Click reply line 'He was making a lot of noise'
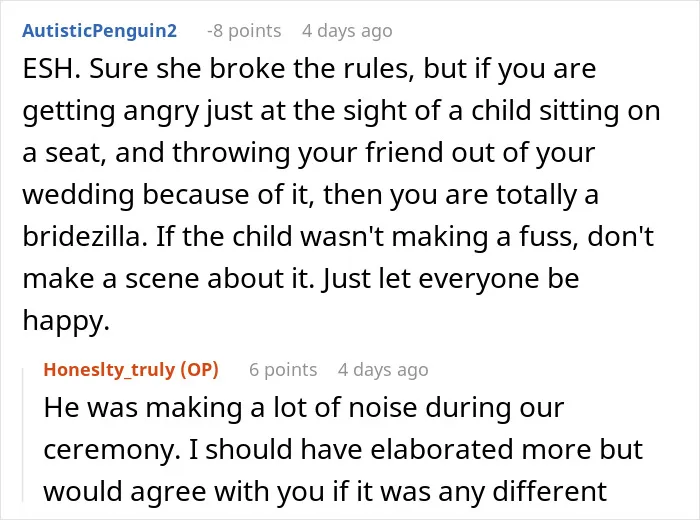700x520 pixels. point(304,408)
